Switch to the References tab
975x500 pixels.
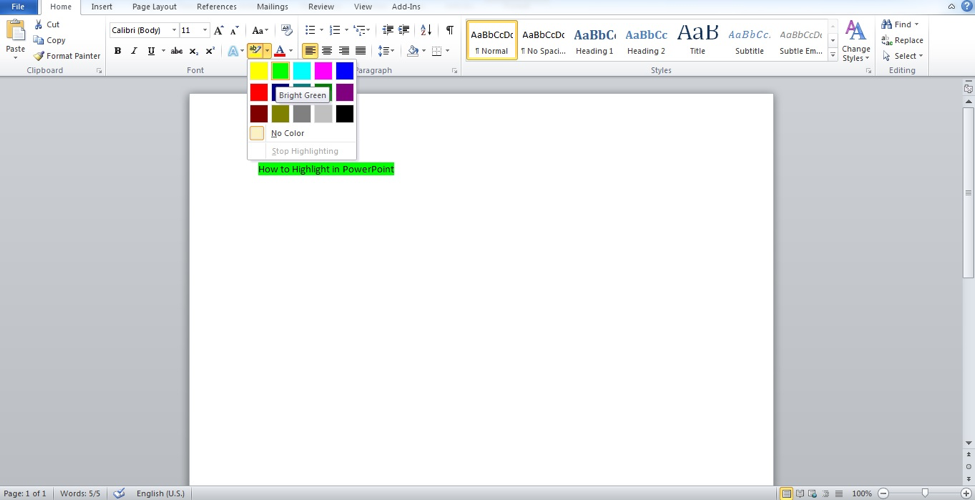(216, 7)
